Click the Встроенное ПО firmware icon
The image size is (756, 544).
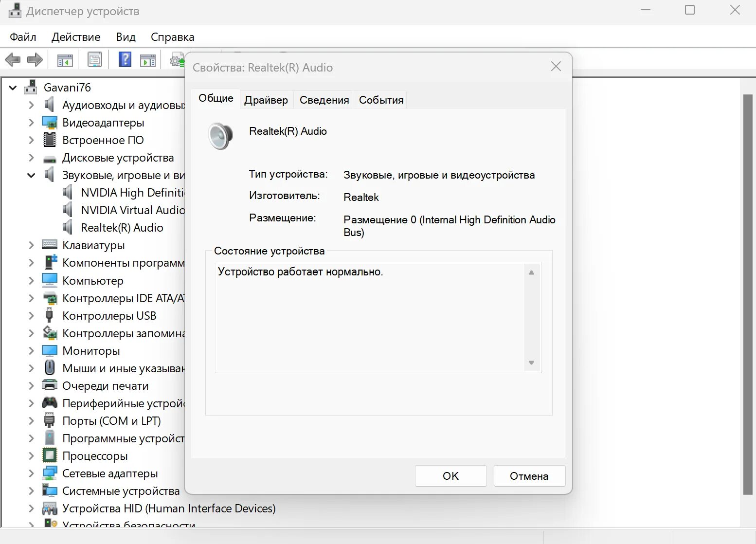[50, 140]
